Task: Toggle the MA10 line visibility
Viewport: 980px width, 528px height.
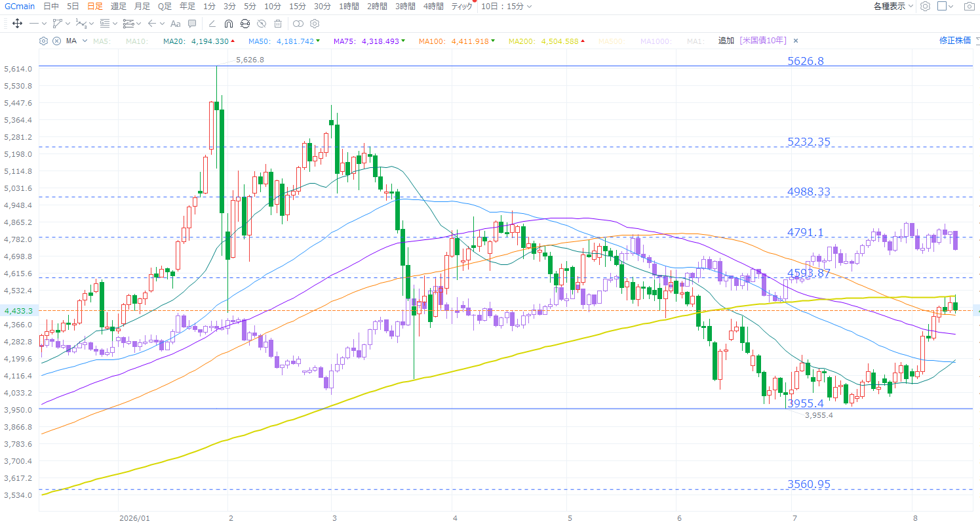Action: pos(137,41)
